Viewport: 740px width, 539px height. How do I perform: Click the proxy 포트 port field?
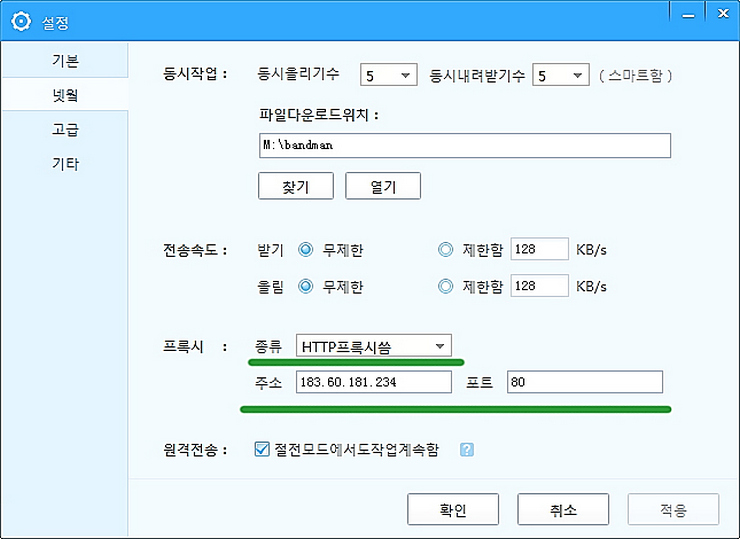[x=585, y=382]
